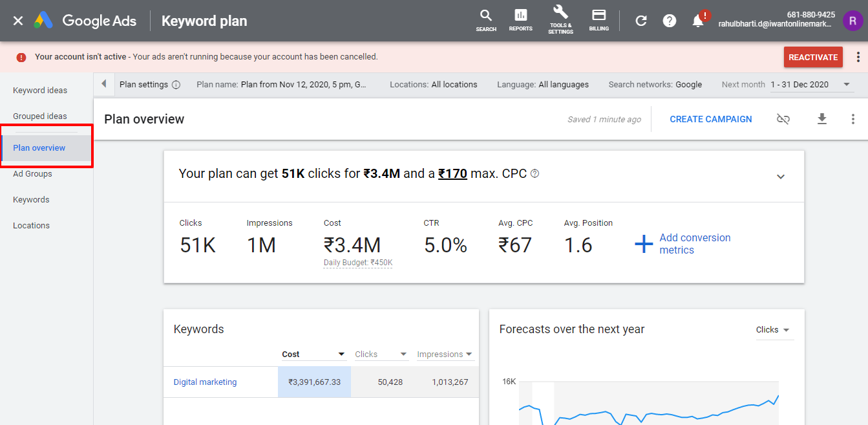Open the Locations section in sidebar
This screenshot has height=425, width=868.
(31, 225)
